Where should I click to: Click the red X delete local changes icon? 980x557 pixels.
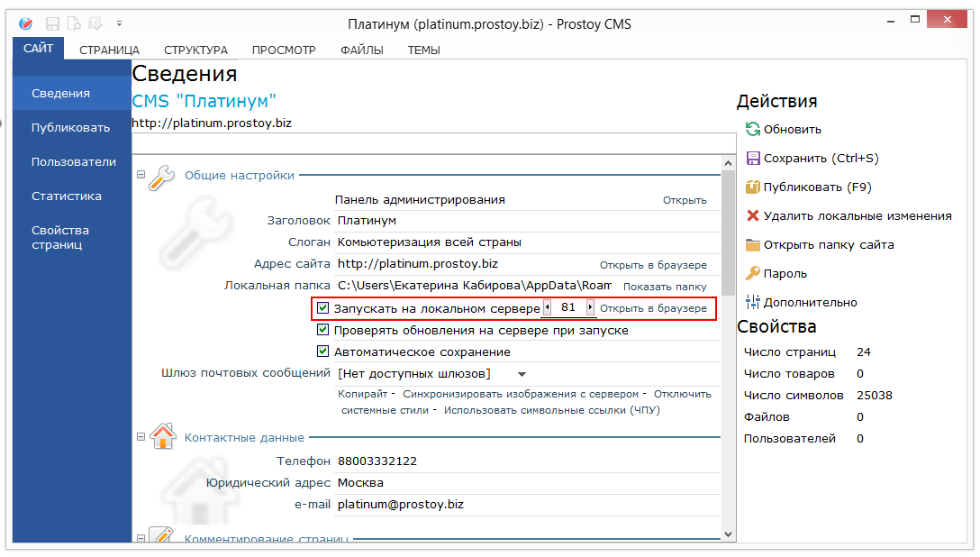[x=752, y=215]
